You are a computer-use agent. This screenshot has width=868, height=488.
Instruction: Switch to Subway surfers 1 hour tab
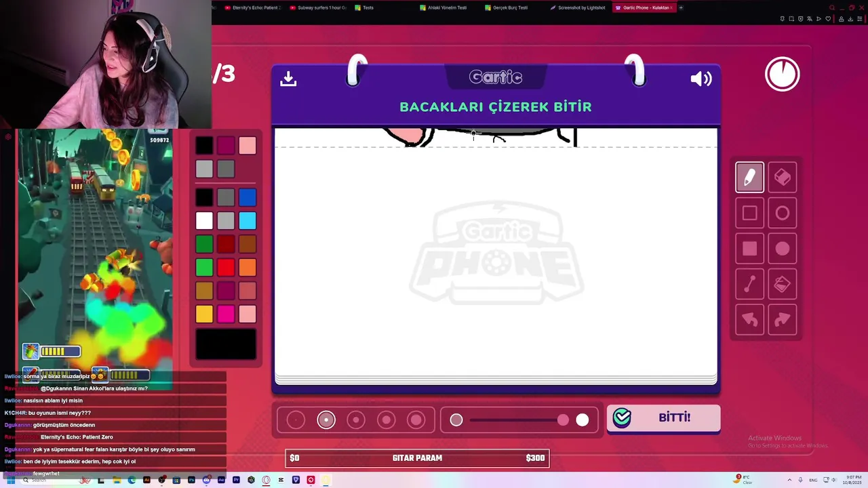tap(318, 7)
